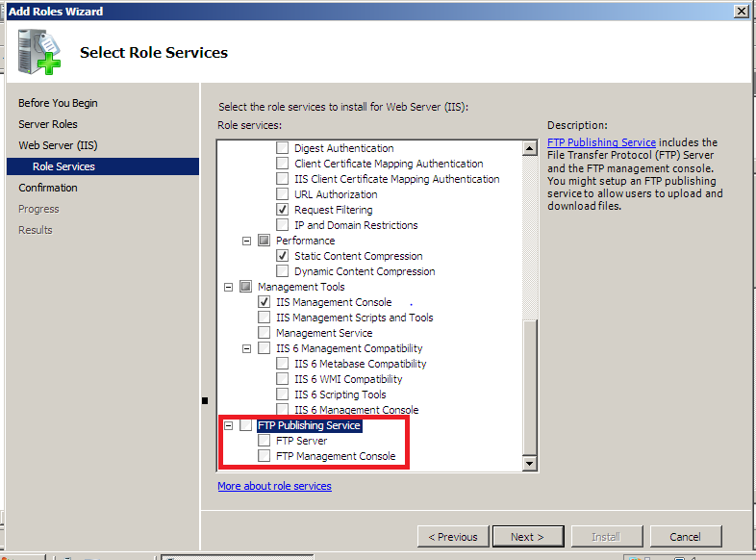Check IIS Client Certificate Mapping Authentication
The image size is (756, 560).
pyautogui.click(x=282, y=178)
